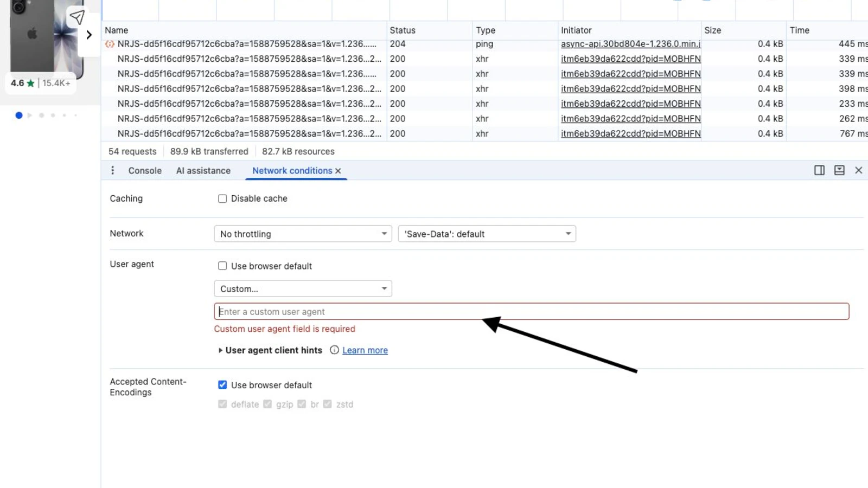Click the info icon next to client hints
Viewport: 868px width, 488px height.
[x=334, y=350]
